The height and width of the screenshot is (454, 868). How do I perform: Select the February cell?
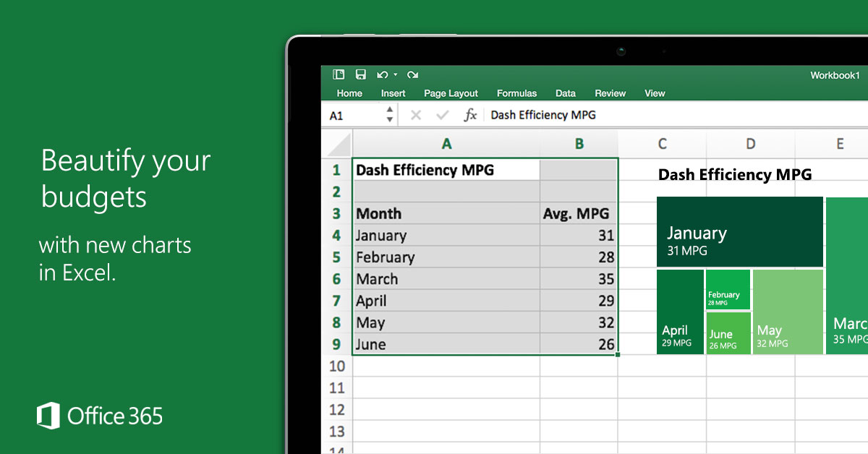446,257
